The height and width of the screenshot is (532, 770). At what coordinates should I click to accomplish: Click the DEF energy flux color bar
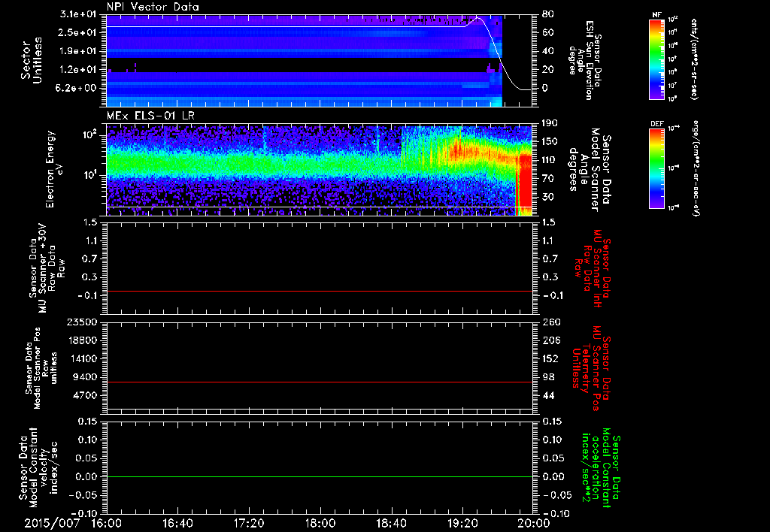(657, 168)
